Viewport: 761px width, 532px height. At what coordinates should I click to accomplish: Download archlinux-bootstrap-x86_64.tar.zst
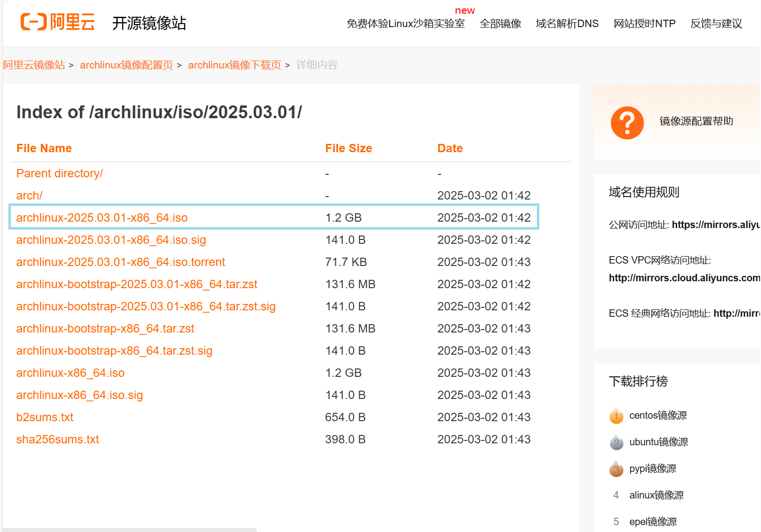pos(105,329)
